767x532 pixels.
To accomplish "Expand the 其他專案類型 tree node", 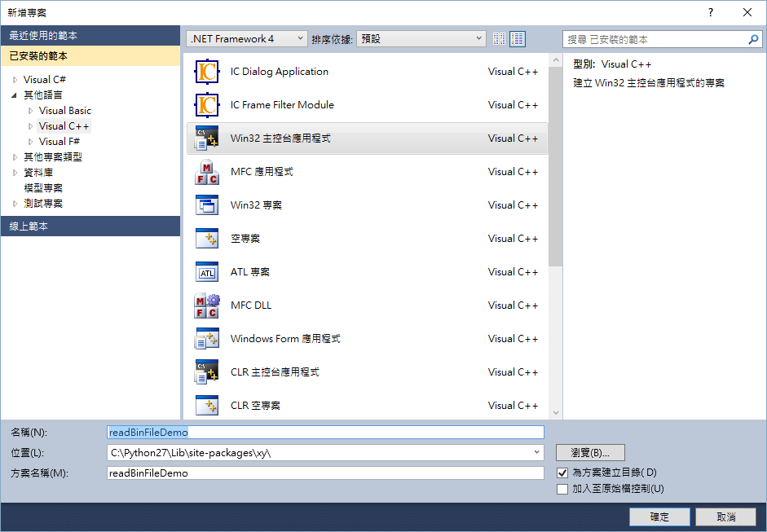I will point(15,157).
